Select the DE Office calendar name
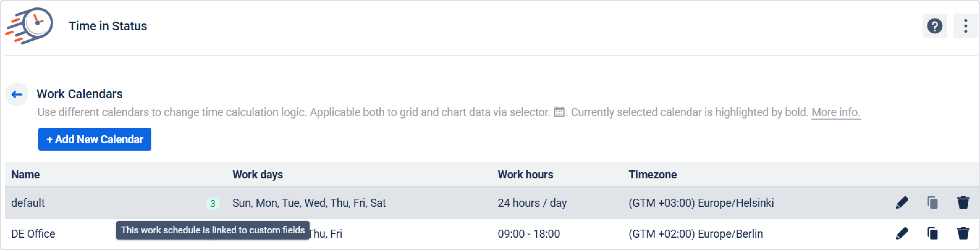This screenshot has width=980, height=250. pos(33,234)
